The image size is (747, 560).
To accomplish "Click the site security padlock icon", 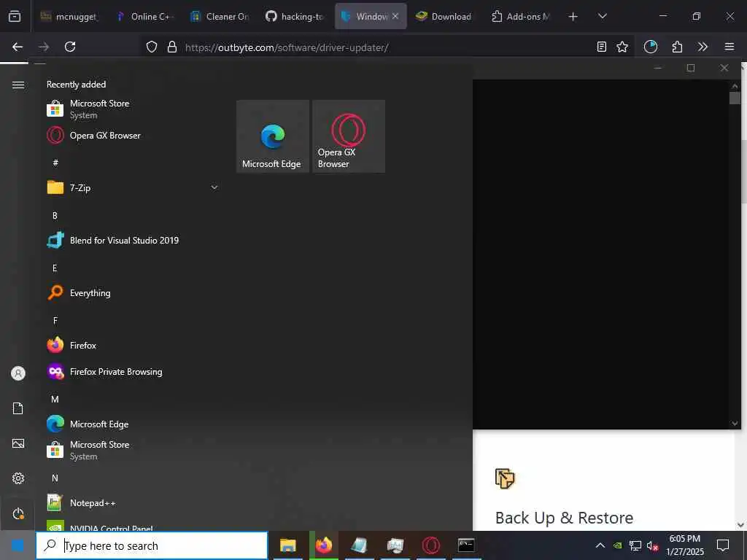I will (x=172, y=47).
